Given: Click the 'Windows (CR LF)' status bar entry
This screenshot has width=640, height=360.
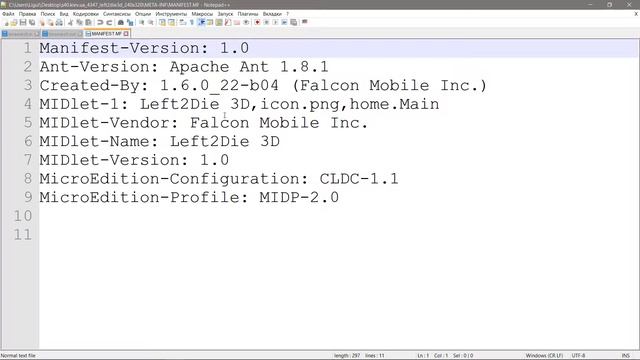Looking at the screenshot, I should coord(544,356).
